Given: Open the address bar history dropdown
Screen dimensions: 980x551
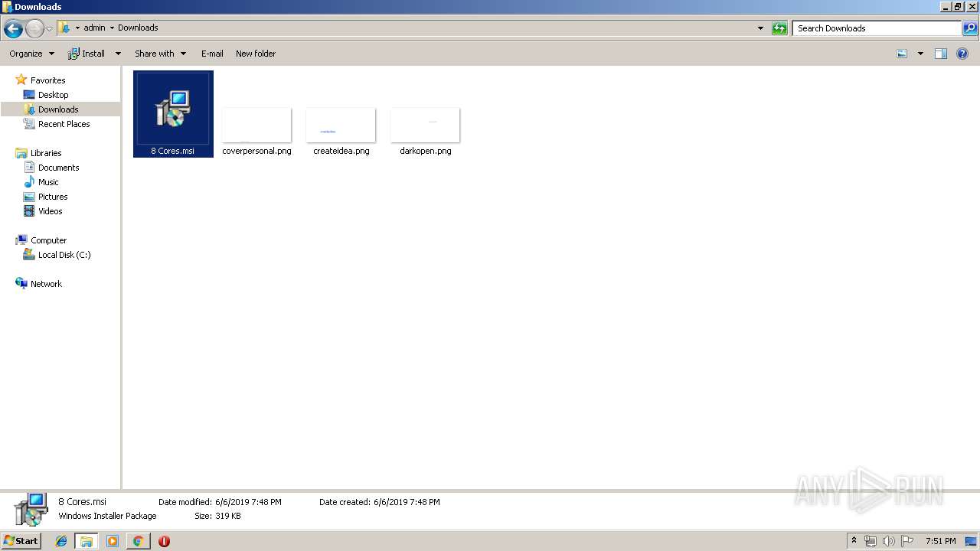Looking at the screenshot, I should [x=760, y=28].
